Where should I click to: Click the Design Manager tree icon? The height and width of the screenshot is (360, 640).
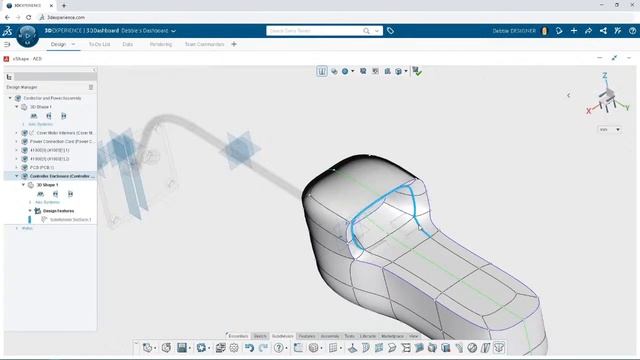9,77
